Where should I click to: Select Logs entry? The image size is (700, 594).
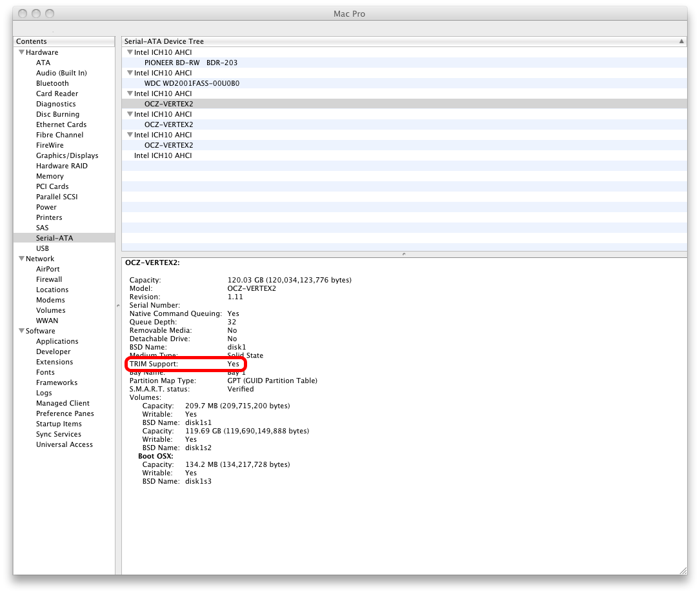pos(45,393)
